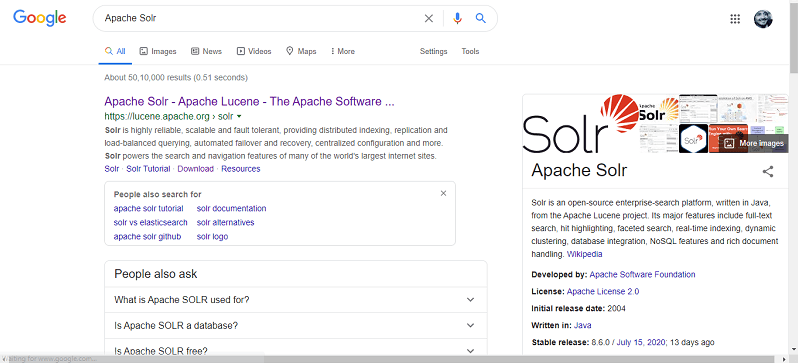The image size is (798, 363).
Task: Dismiss the People also search for box
Action: (x=443, y=193)
